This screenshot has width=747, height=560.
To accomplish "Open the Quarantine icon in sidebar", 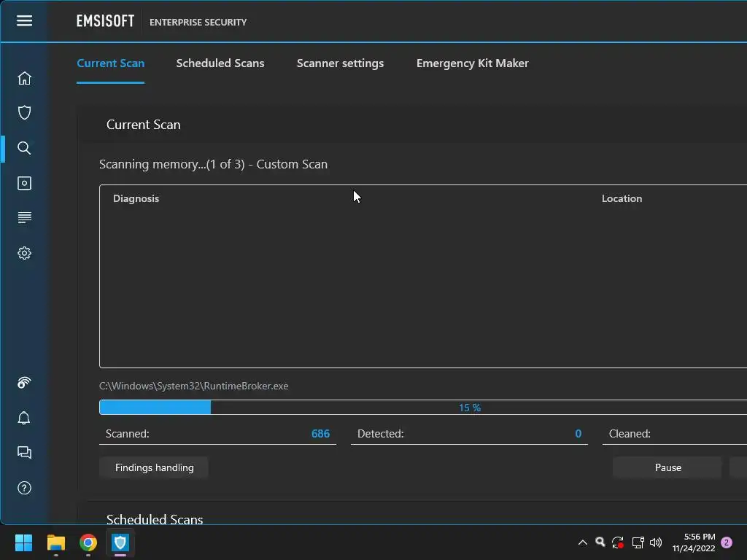I will 24,183.
